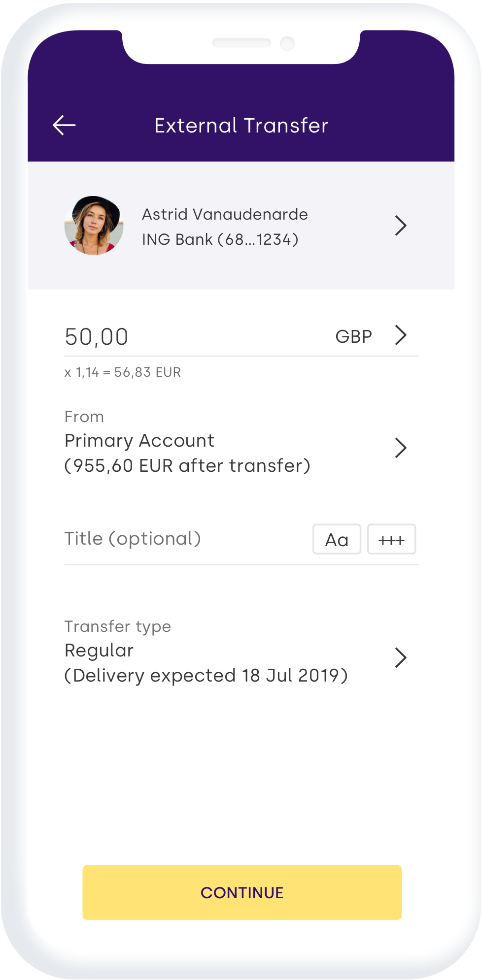This screenshot has height=980, width=482.
Task: Click the External Transfer header title
Action: tap(241, 126)
